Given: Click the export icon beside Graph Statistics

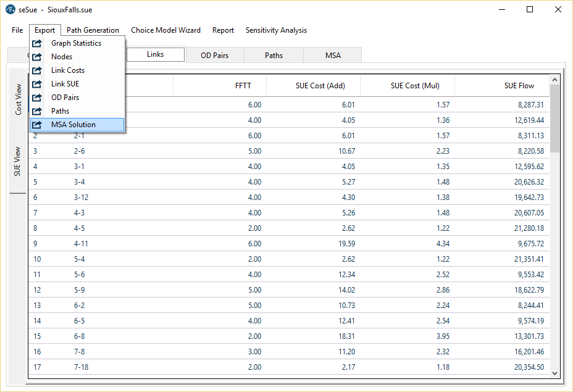Looking at the screenshot, I should (x=38, y=43).
